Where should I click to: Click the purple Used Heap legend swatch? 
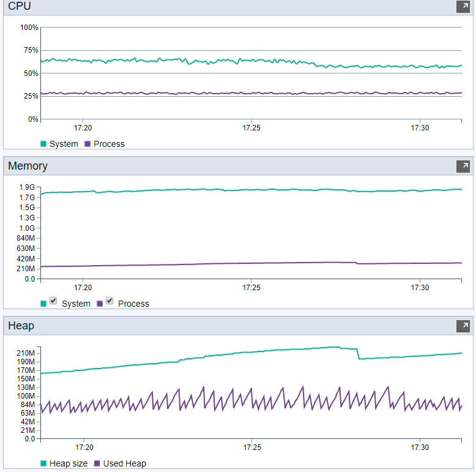point(97,463)
